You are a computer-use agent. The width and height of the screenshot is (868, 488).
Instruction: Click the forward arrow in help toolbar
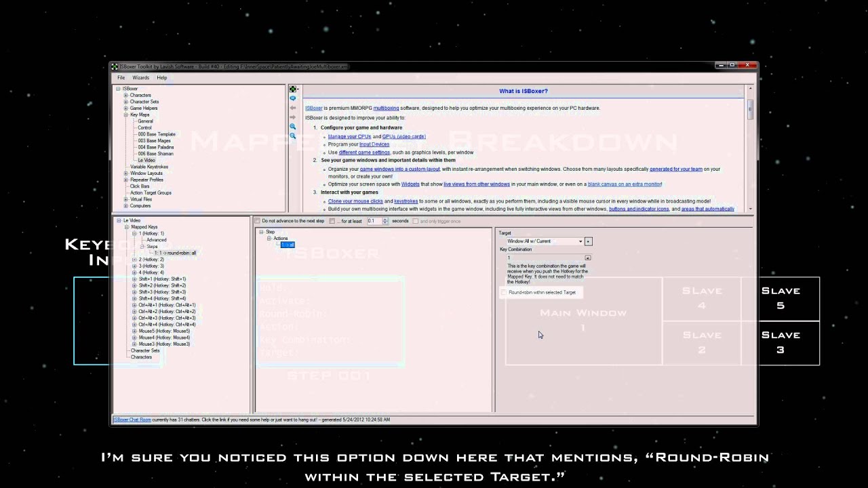pyautogui.click(x=293, y=117)
